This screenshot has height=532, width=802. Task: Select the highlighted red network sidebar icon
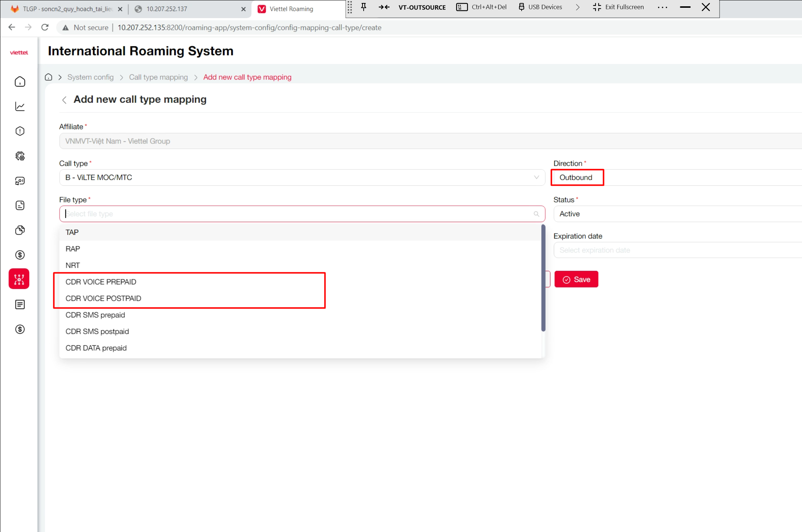[x=19, y=279]
